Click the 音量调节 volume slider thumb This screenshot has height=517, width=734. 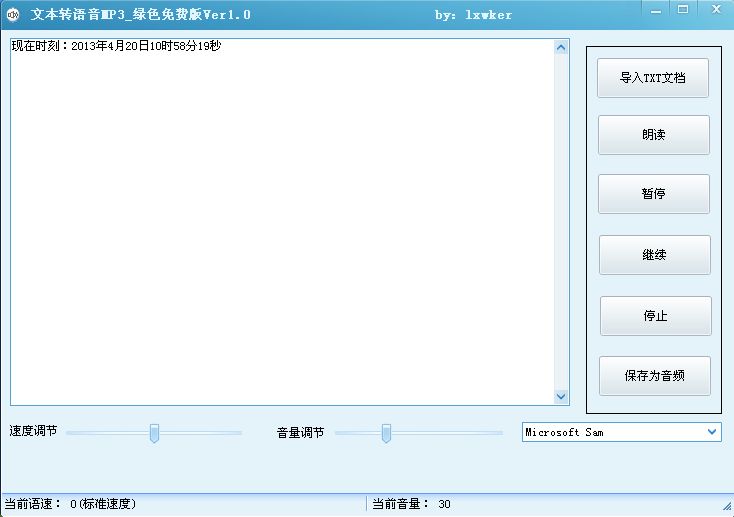click(386, 433)
